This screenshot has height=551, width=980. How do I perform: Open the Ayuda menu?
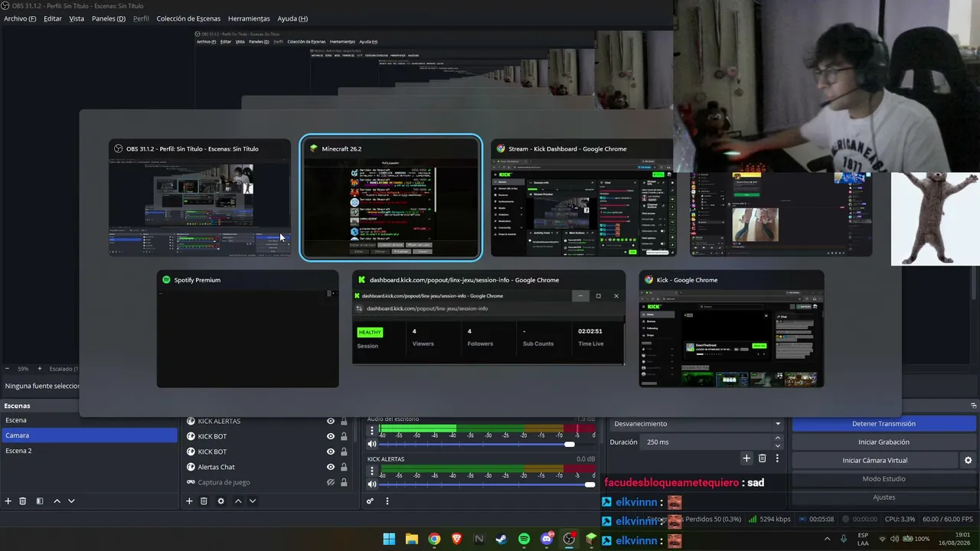pyautogui.click(x=292, y=18)
